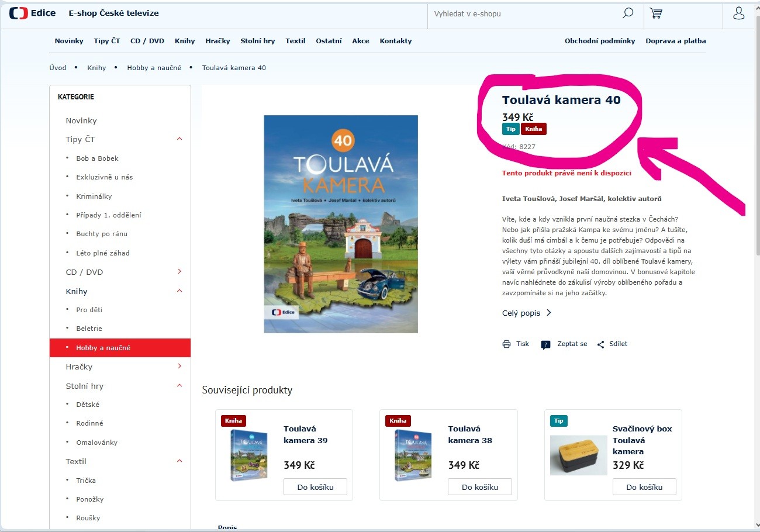760x532 pixels.
Task: Select Ponožky subcategory
Action: coord(90,499)
